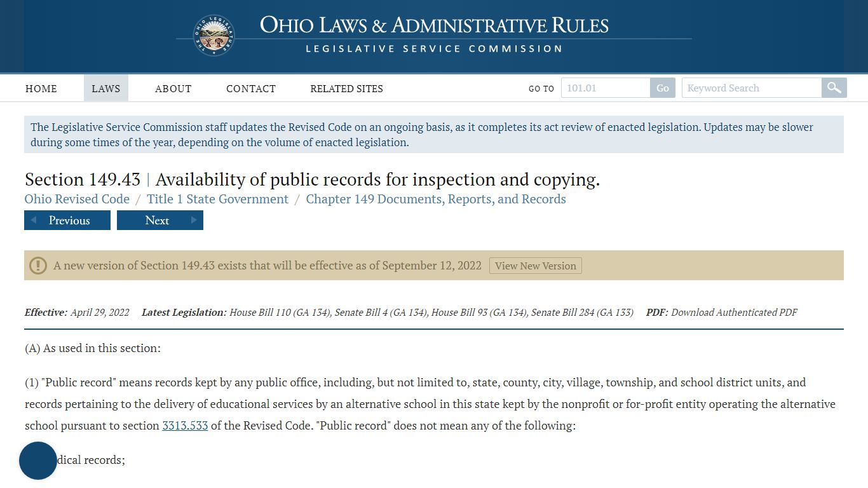
Task: Click Download Authenticated PDF link
Action: (734, 312)
